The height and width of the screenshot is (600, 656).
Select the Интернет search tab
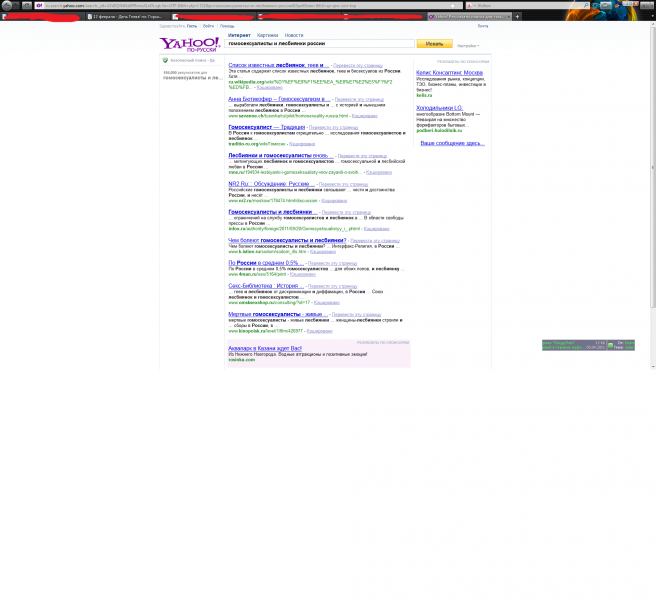pos(239,35)
